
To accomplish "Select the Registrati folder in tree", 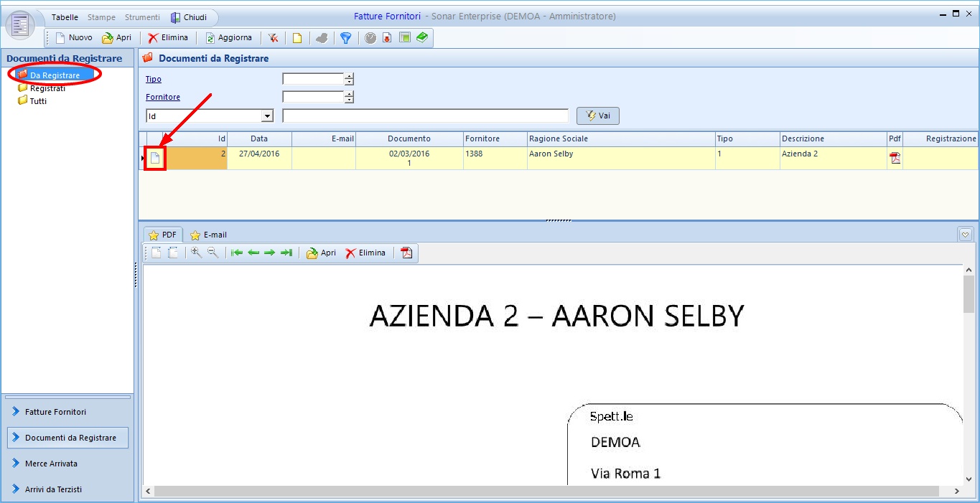I will pos(47,88).
